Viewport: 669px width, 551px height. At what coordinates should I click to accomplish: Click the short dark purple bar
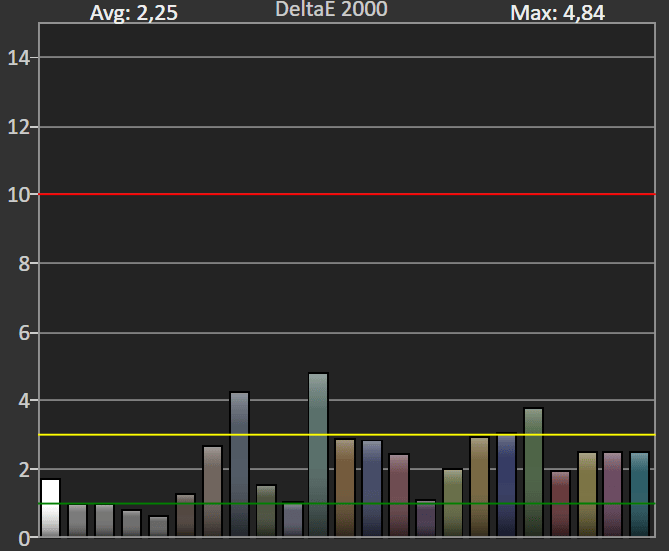click(425, 518)
